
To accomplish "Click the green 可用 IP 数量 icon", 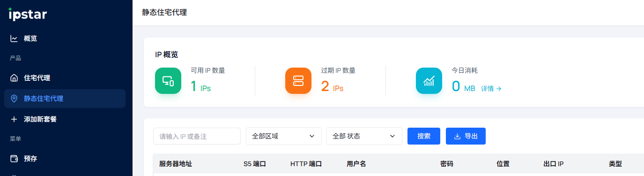I will [x=168, y=81].
